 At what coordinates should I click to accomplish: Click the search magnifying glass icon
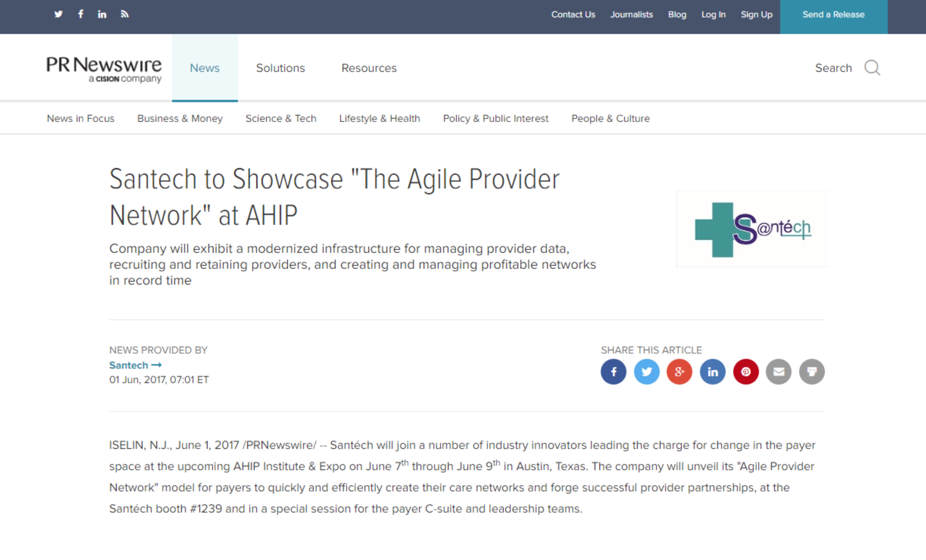pos(872,68)
